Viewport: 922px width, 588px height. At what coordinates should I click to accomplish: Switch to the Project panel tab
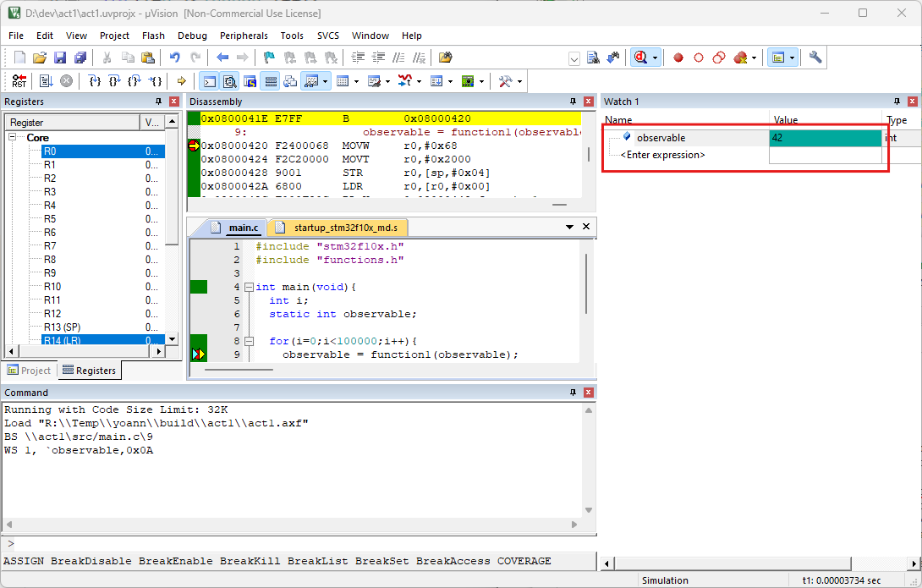29,371
